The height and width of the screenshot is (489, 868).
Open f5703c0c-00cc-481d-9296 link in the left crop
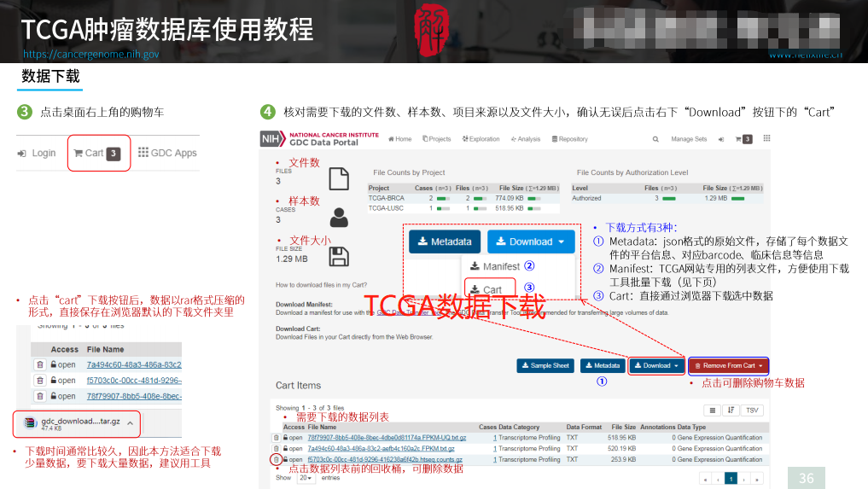[134, 381]
